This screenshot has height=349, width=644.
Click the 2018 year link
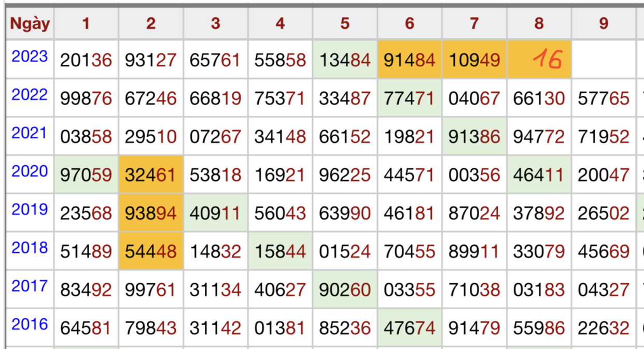30,248
